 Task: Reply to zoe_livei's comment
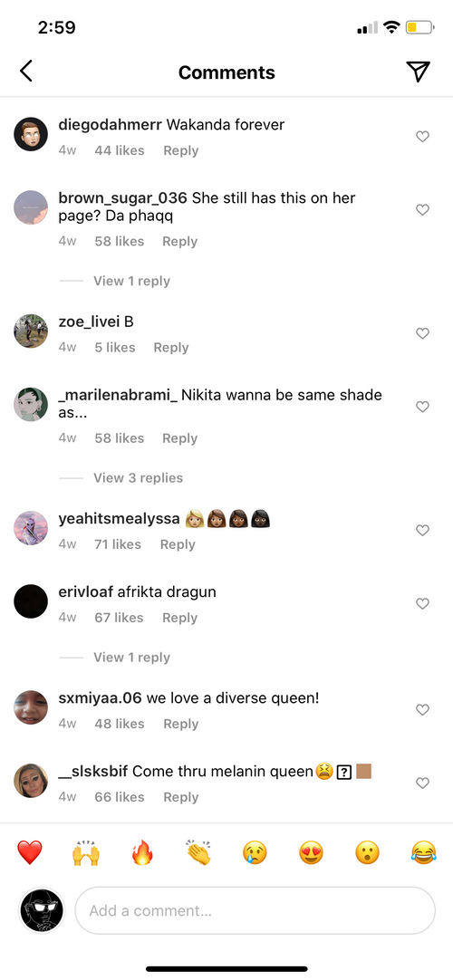click(x=171, y=348)
